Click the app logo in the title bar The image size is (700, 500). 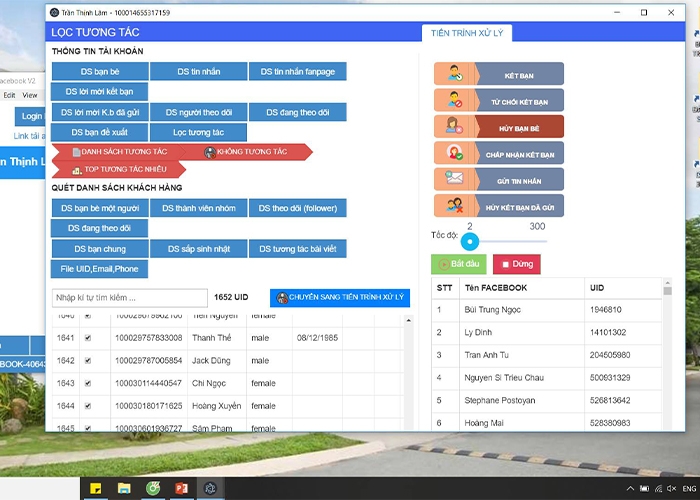click(x=54, y=12)
